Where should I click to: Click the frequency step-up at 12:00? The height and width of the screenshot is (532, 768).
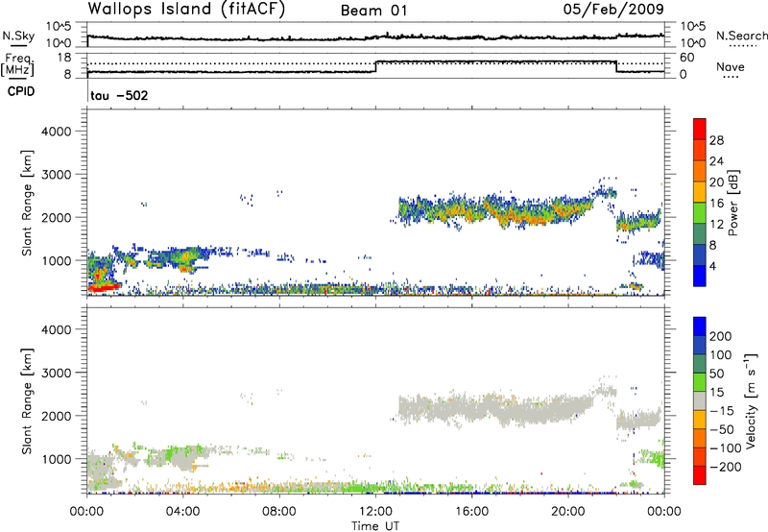click(375, 66)
